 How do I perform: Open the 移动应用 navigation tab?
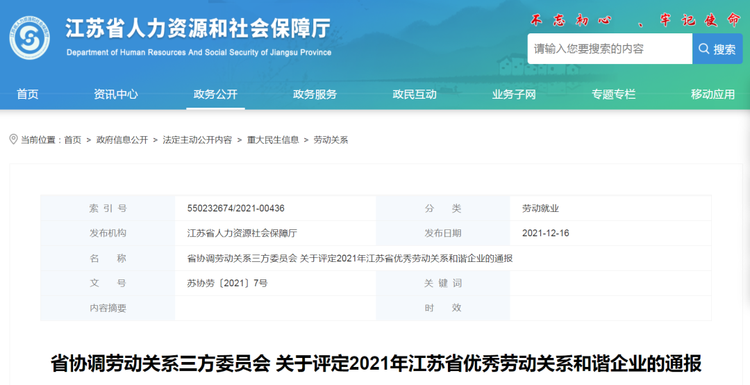(713, 94)
